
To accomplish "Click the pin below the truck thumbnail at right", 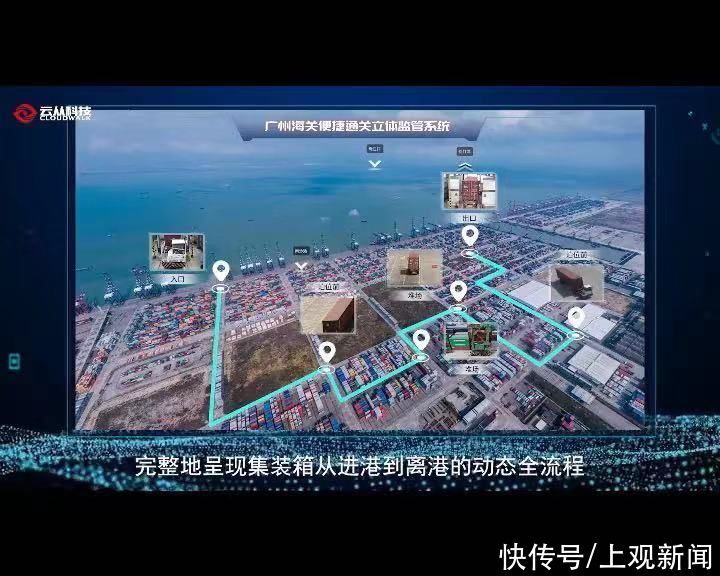I will (576, 318).
